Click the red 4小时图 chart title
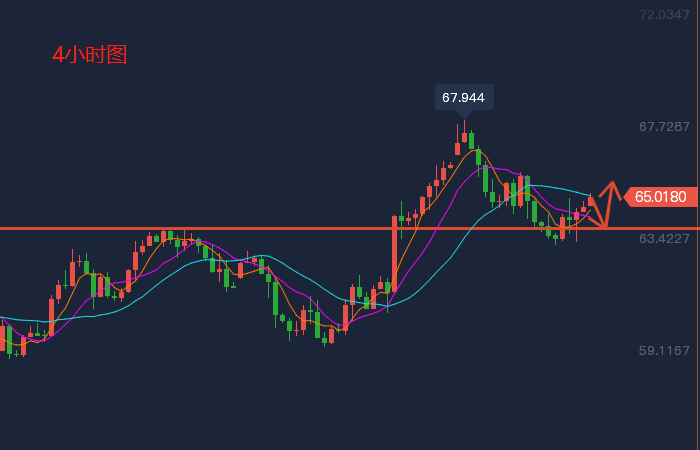Image resolution: width=700 pixels, height=450 pixels. coord(90,55)
